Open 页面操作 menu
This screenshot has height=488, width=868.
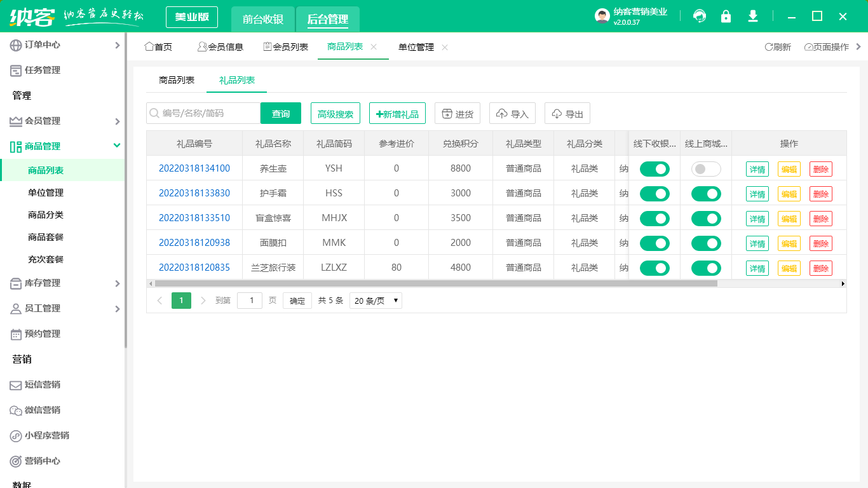(826, 47)
